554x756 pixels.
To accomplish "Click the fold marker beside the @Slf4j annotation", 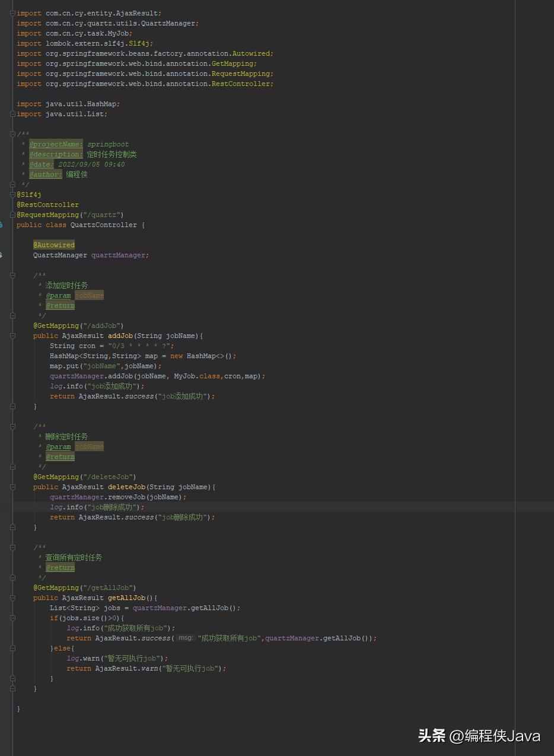I will 13,194.
